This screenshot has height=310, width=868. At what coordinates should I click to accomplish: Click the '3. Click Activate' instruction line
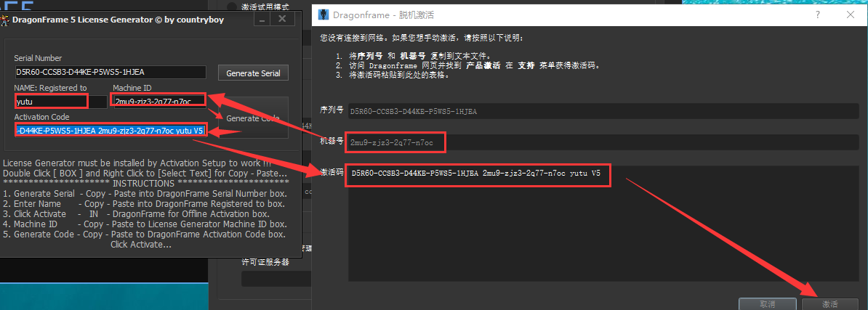pyautogui.click(x=136, y=214)
